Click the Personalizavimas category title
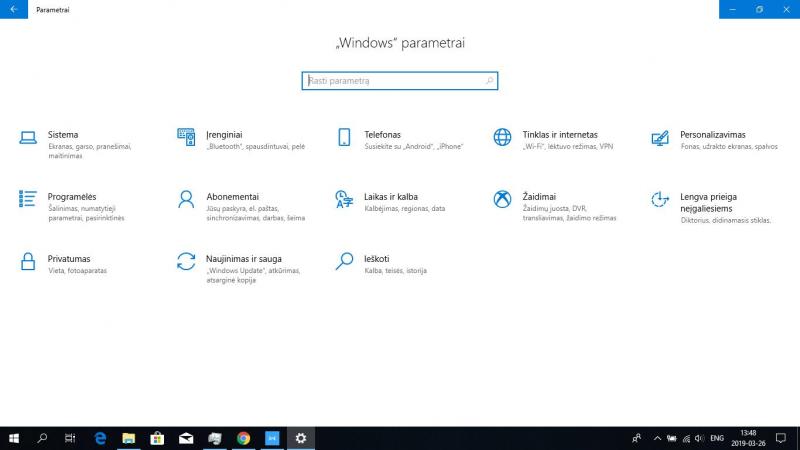800x450 pixels. tap(713, 135)
